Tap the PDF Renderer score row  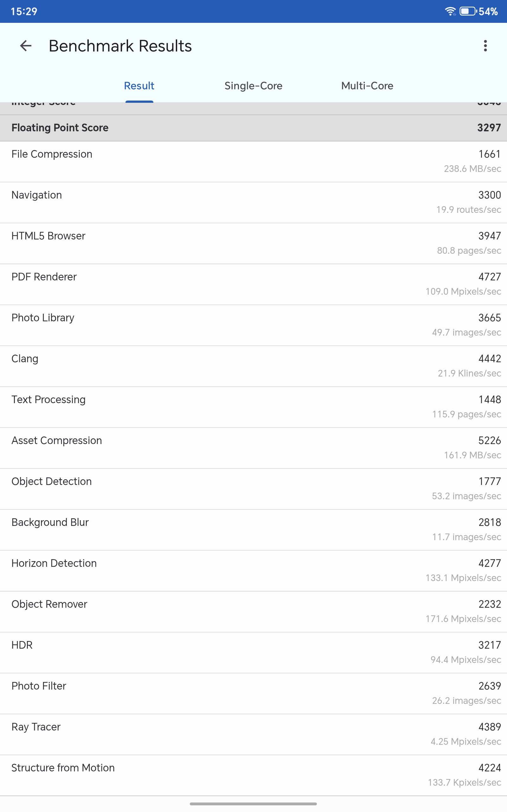click(x=253, y=284)
